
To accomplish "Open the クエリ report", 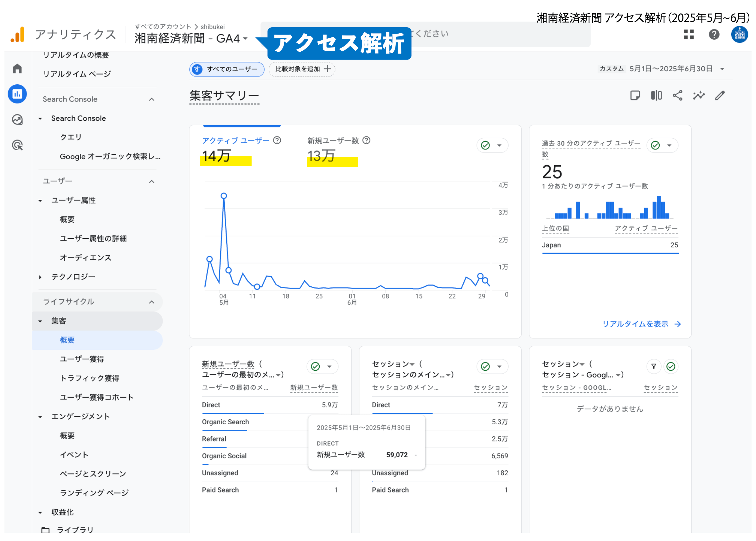I will coord(71,137).
